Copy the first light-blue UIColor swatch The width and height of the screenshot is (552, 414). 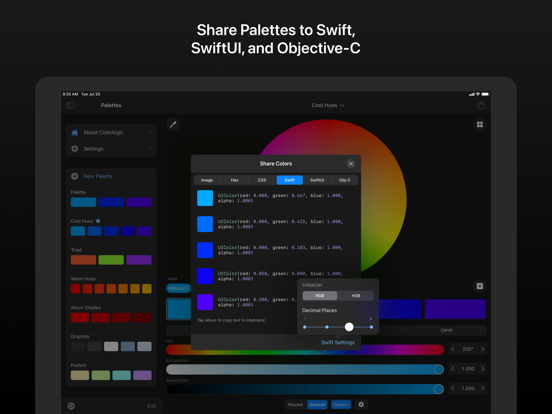[205, 198]
